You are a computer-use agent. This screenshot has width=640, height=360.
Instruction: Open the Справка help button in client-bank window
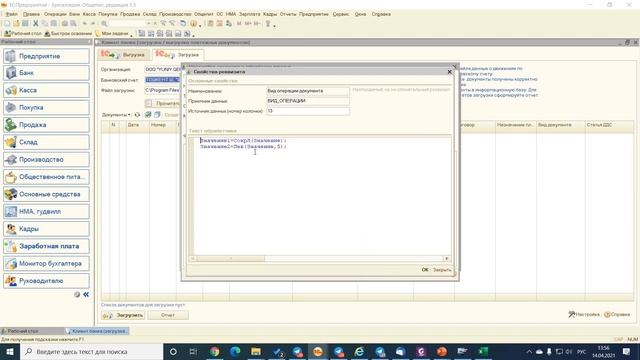(617, 314)
